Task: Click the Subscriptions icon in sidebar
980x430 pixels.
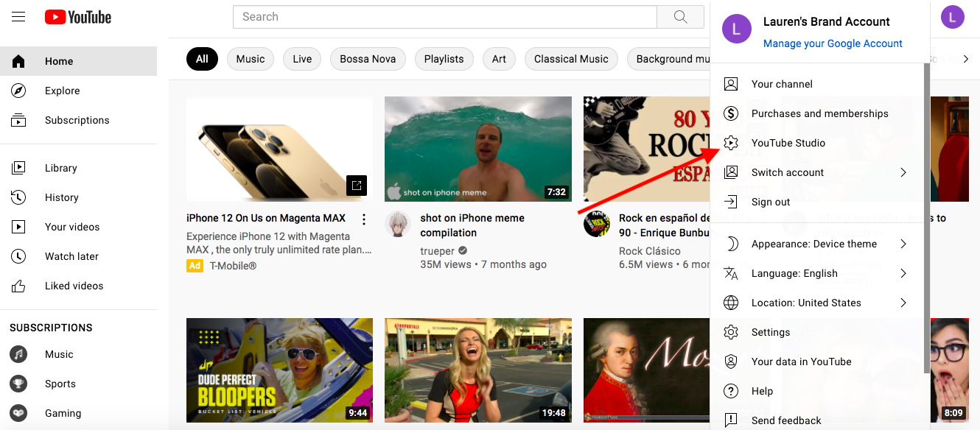Action: click(x=19, y=120)
